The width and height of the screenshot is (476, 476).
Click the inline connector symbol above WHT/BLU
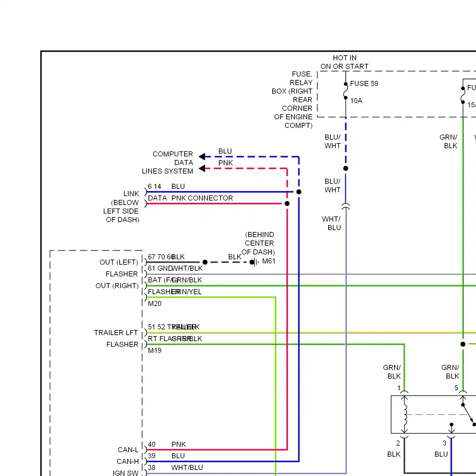coord(346,206)
